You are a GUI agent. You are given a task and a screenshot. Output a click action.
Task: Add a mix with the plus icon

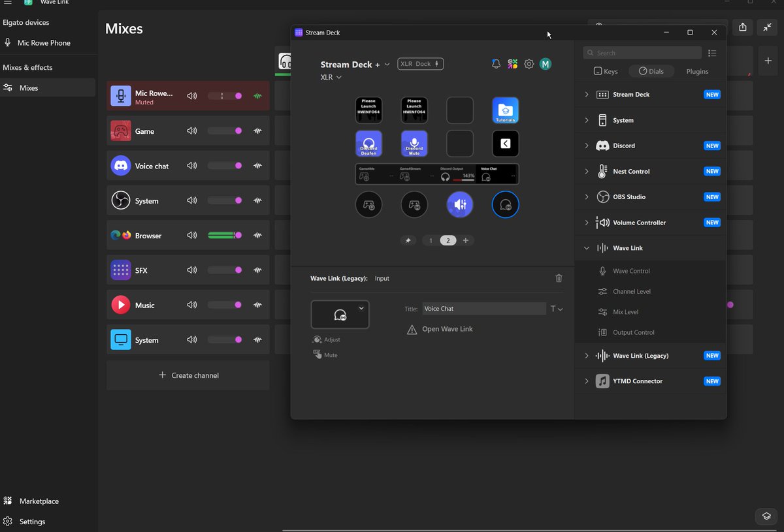[768, 61]
